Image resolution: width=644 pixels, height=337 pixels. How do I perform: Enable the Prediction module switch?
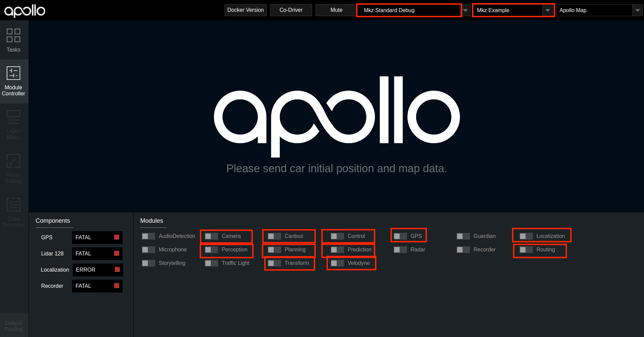[x=337, y=250]
